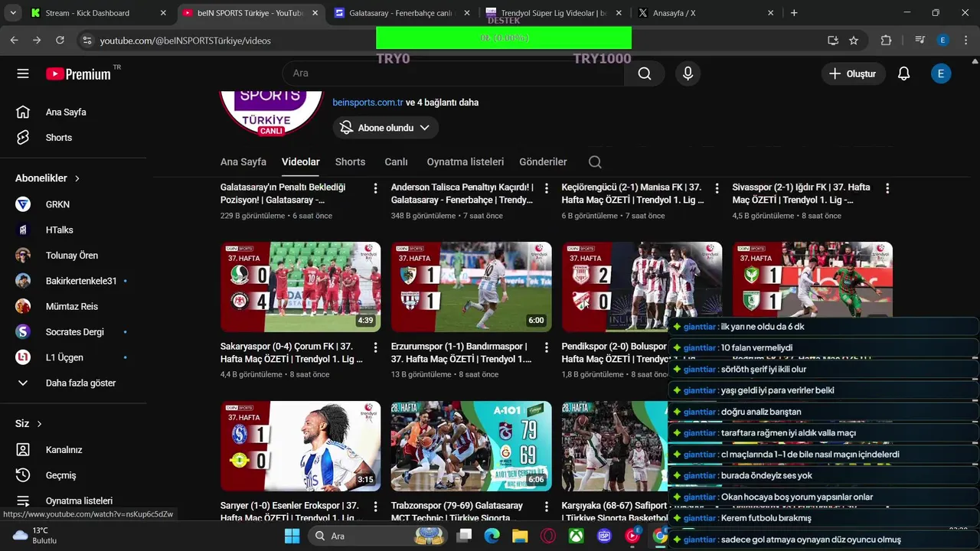This screenshot has height=551, width=980.
Task: Go back with the browser back arrow
Action: pyautogui.click(x=15, y=41)
